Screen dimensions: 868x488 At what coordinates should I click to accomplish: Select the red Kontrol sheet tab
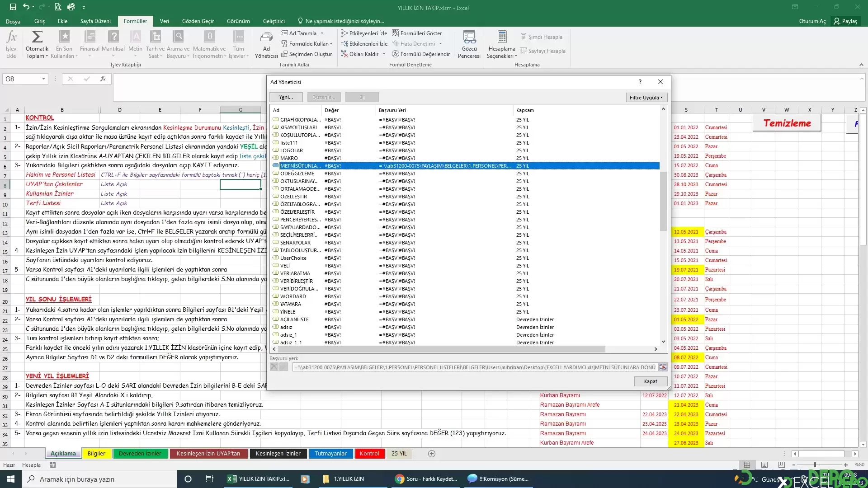point(369,454)
